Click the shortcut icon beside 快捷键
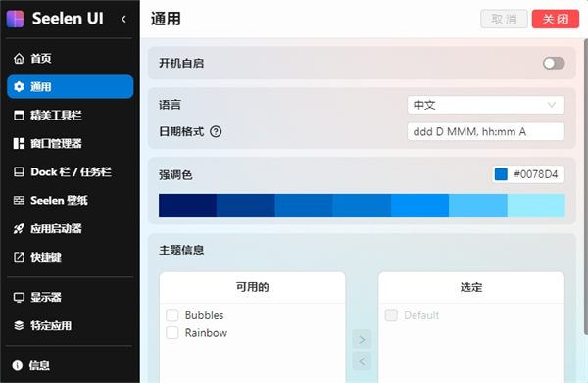Image resolution: width=588 pixels, height=383 pixels. click(x=19, y=257)
